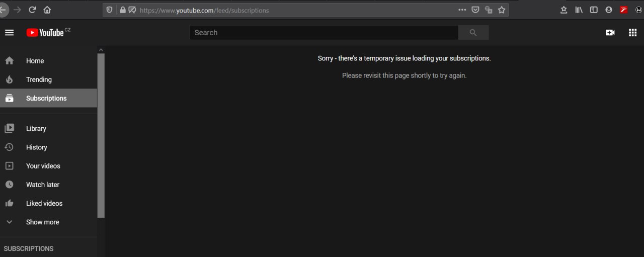Click the SUBSCRIPTIONS section heading
This screenshot has width=644, height=257.
29,249
